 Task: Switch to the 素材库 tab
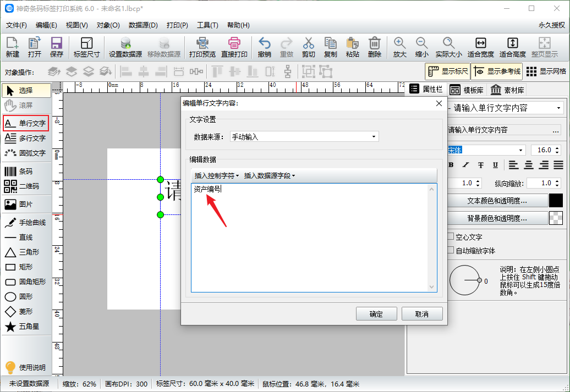[x=507, y=90]
